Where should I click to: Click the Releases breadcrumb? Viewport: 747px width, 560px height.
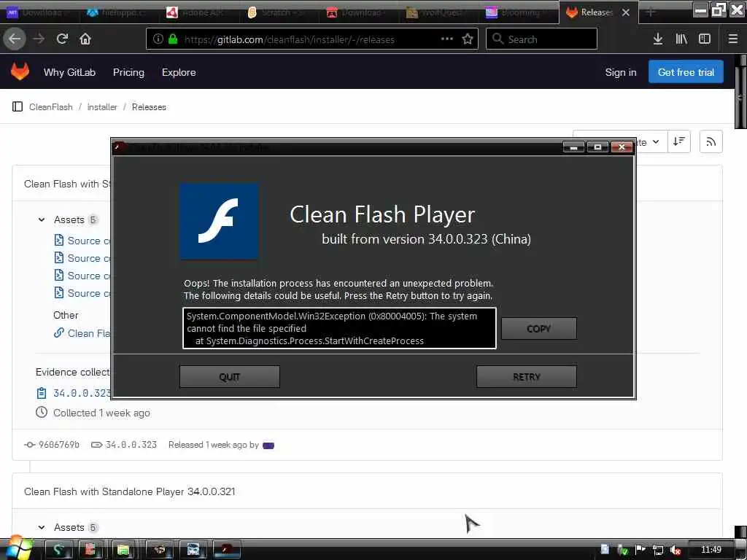pyautogui.click(x=149, y=106)
